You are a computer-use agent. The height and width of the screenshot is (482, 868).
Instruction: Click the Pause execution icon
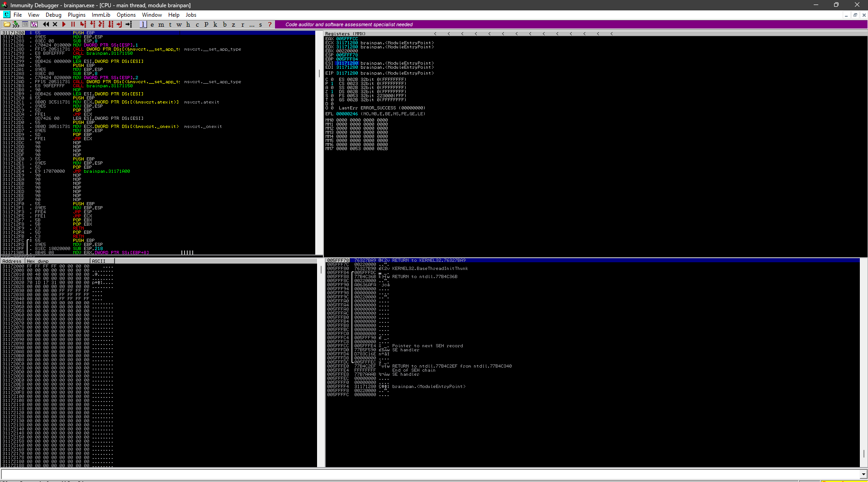pyautogui.click(x=73, y=24)
